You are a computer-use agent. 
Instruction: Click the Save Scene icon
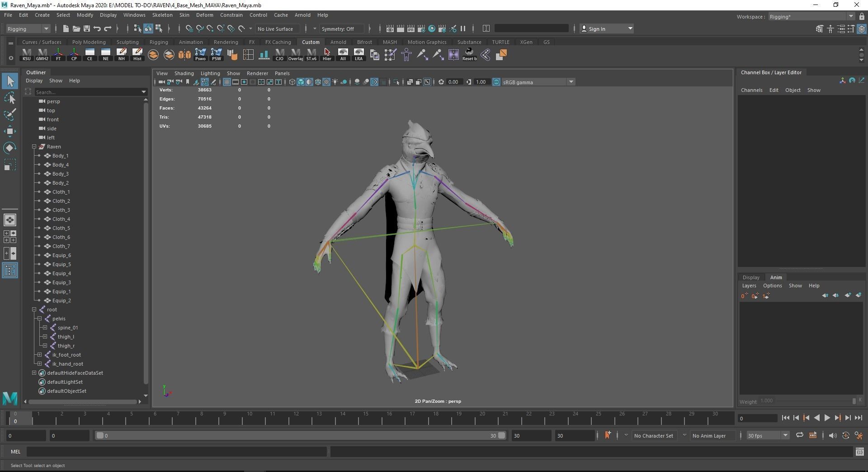pyautogui.click(x=87, y=29)
